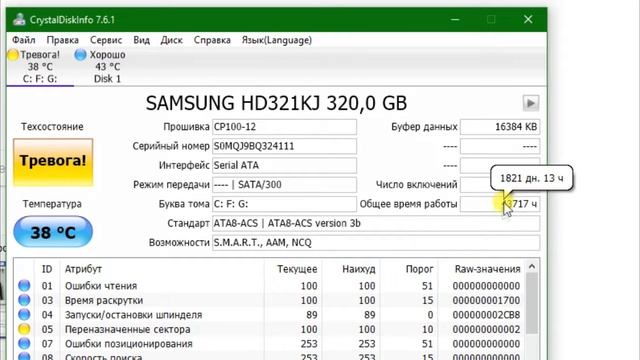Select the Ошибки позиционирования row
The width and height of the screenshot is (640, 360).
click(269, 344)
